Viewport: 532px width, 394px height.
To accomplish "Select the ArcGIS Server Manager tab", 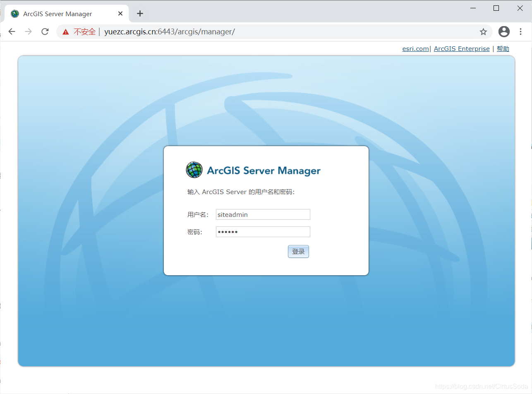I will point(66,14).
